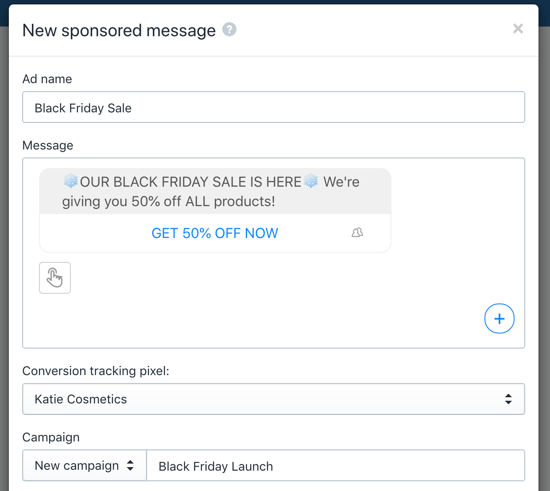Select the GET 50% OFF NOW button
550x491 pixels.
pos(215,233)
